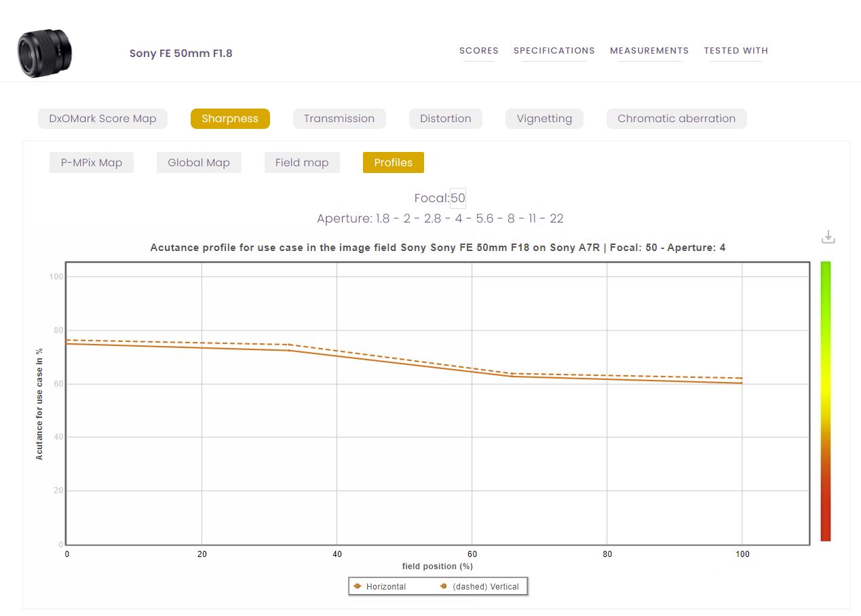Click the chart download icon
861x616 pixels.
[828, 237]
